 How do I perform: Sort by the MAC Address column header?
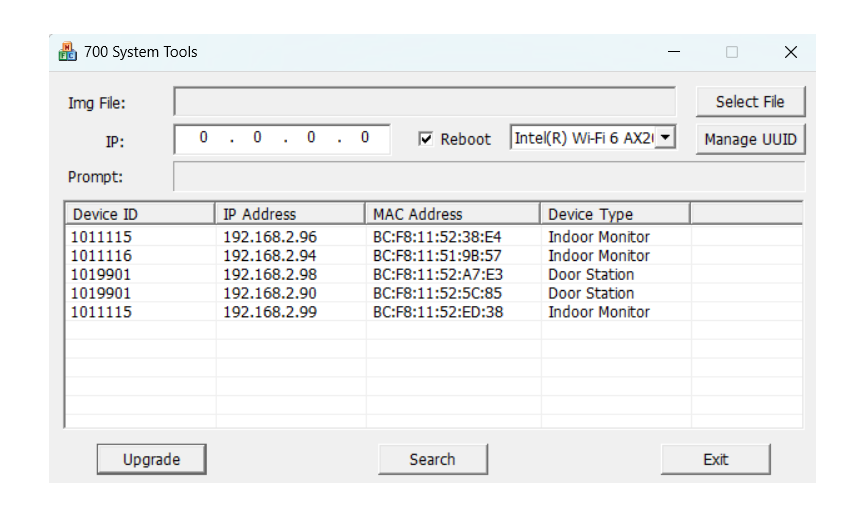453,214
